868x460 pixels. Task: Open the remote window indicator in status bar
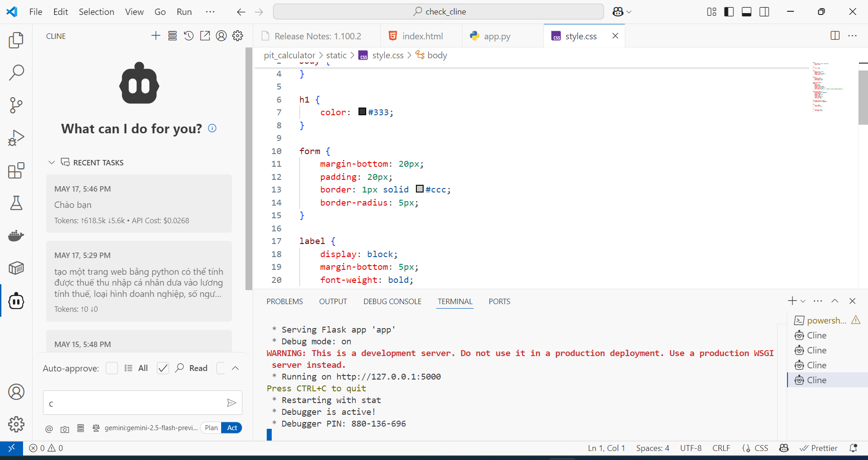point(12,448)
